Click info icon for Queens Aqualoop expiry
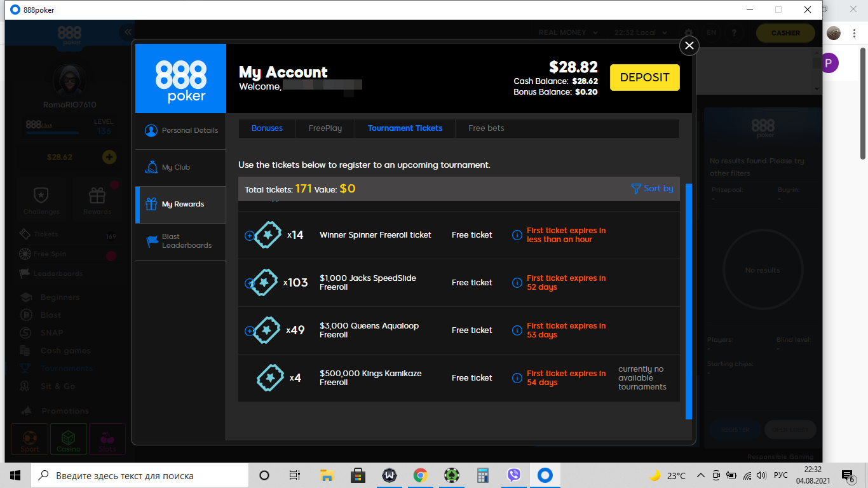The image size is (868, 488). 517,330
